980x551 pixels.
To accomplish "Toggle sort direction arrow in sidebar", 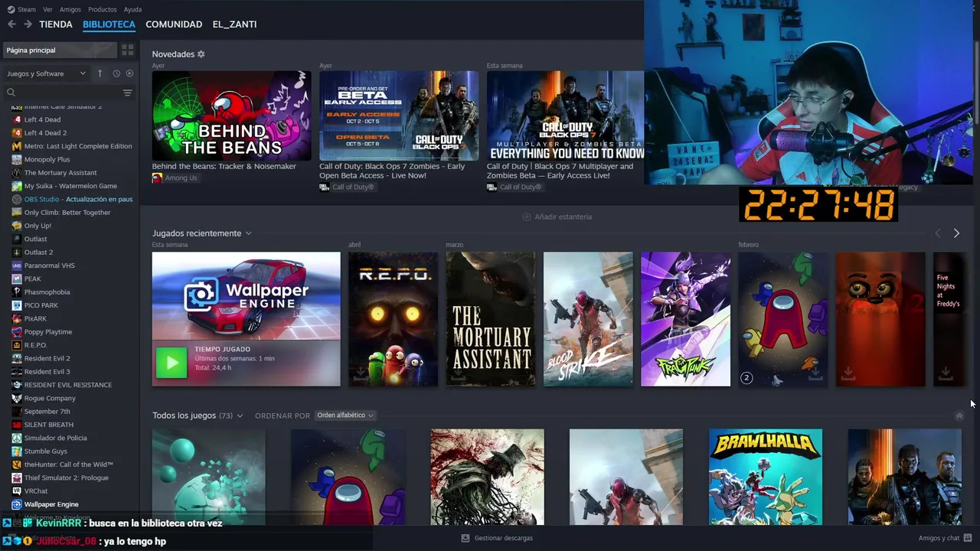I will click(100, 73).
